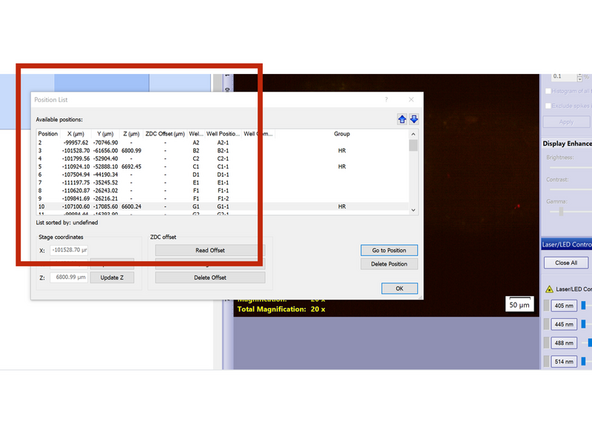This screenshot has width=592, height=444.
Task: Click the Contrast slider track
Action: pos(570,189)
